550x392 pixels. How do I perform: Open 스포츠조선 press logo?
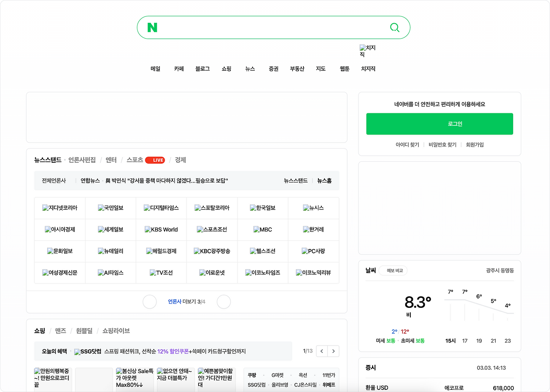click(212, 230)
